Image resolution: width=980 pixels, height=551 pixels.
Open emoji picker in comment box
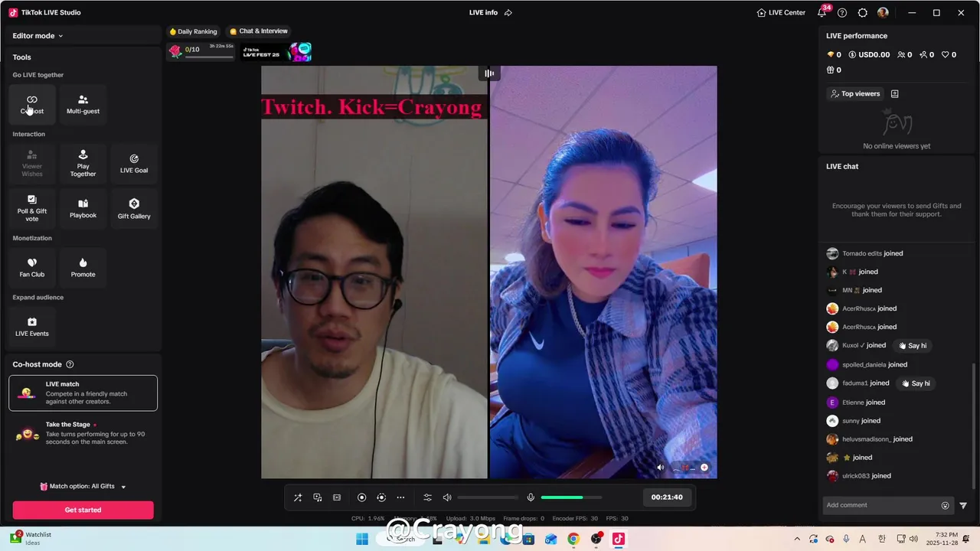(946, 505)
